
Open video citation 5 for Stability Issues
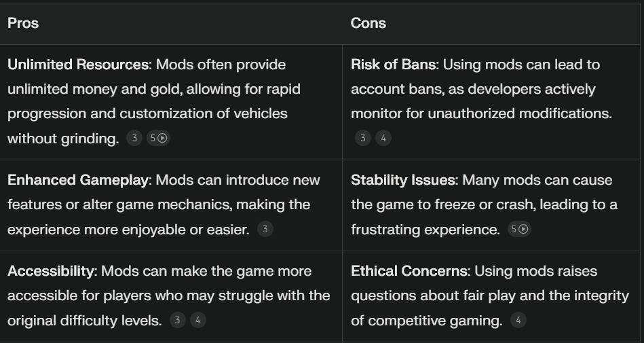click(x=519, y=229)
